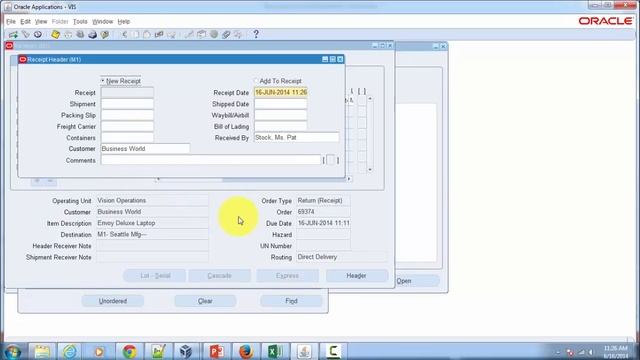Screen dimensions: 640x360
Task: Open the View menu
Action: [x=41, y=22]
